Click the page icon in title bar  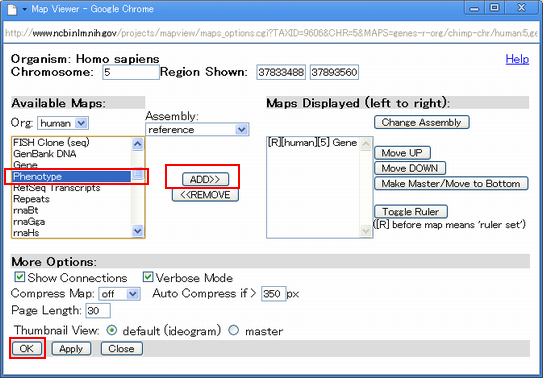point(12,9)
